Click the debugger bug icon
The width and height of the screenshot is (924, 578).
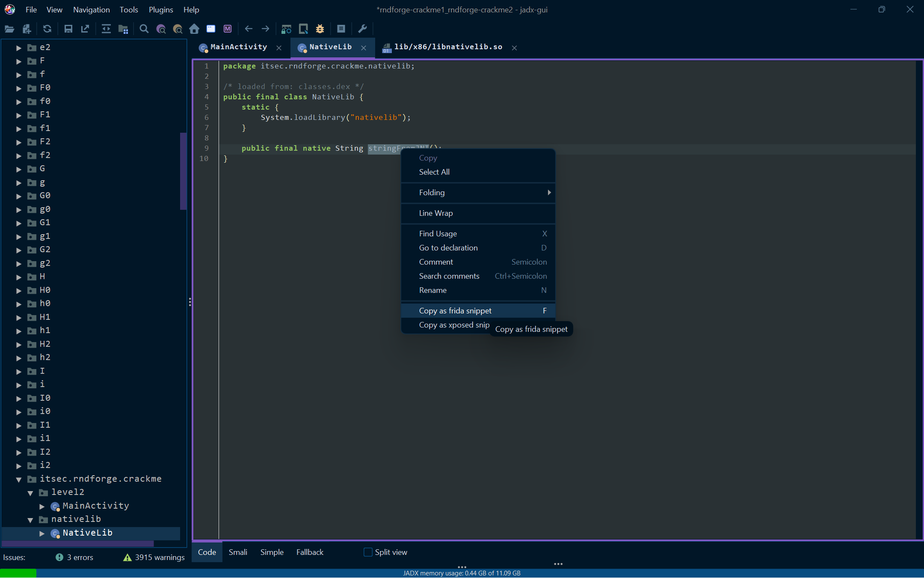click(x=320, y=29)
